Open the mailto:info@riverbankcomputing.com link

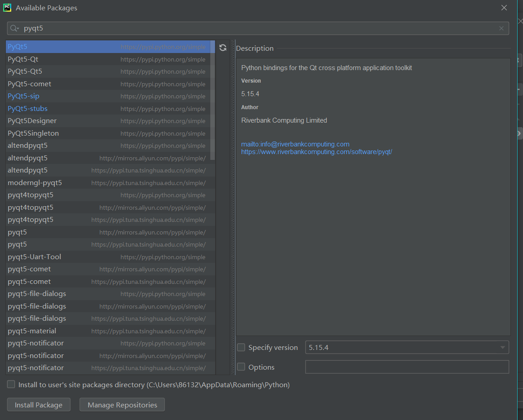pyautogui.click(x=295, y=144)
